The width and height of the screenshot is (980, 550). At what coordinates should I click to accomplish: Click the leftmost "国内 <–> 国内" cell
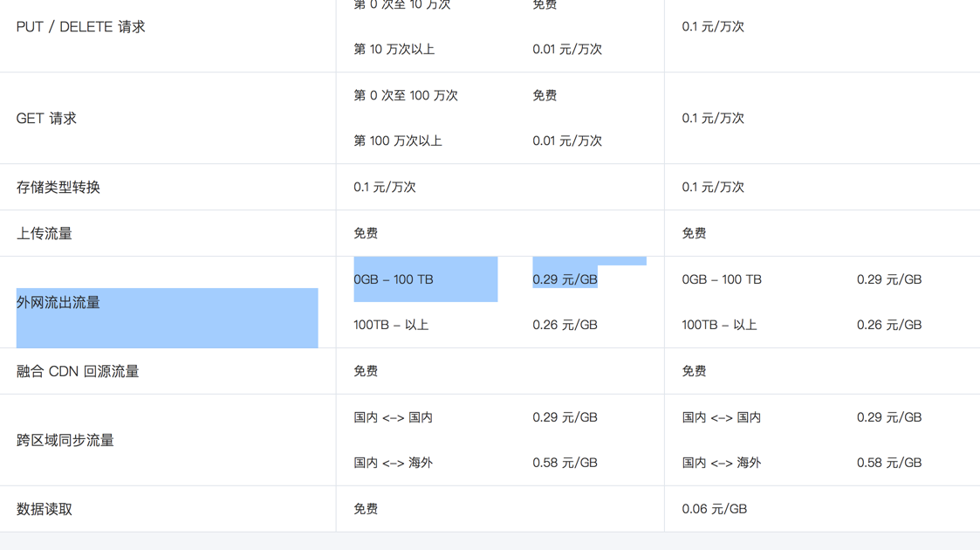[394, 418]
